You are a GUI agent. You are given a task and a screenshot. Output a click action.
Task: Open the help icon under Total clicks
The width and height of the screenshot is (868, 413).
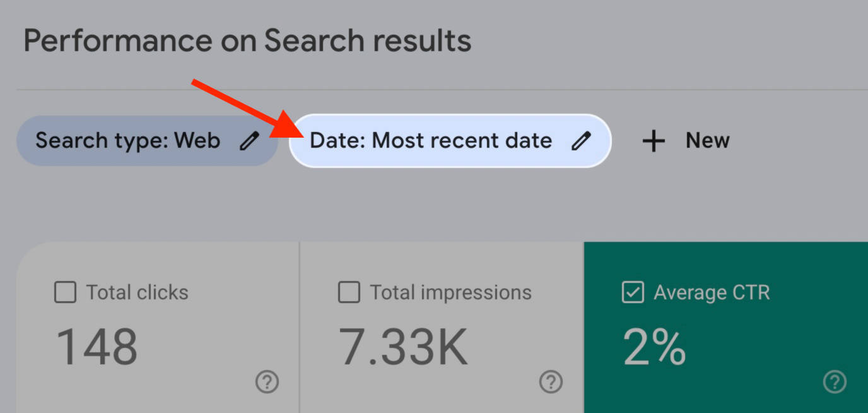266,382
